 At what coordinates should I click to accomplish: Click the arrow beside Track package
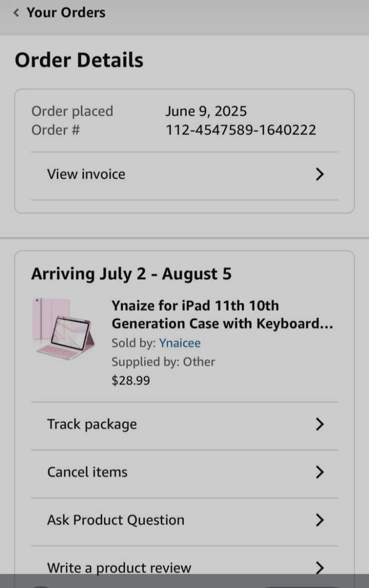(x=320, y=424)
